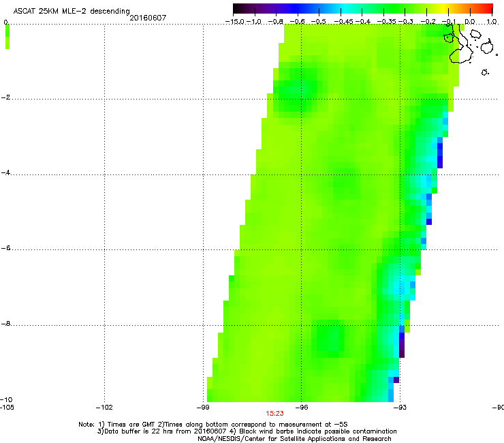Click the dark purple data cells below -8 latitude
Image resolution: width=504 pixels, height=443 pixels.
[x=402, y=348]
